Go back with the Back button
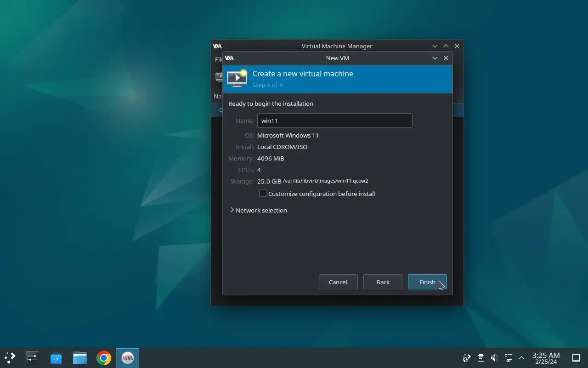 (x=383, y=282)
